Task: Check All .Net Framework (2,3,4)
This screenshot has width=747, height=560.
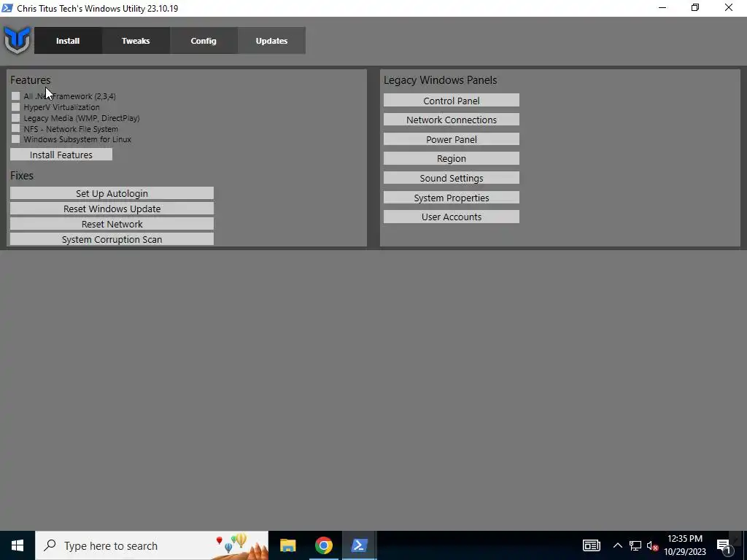Action: 16,96
